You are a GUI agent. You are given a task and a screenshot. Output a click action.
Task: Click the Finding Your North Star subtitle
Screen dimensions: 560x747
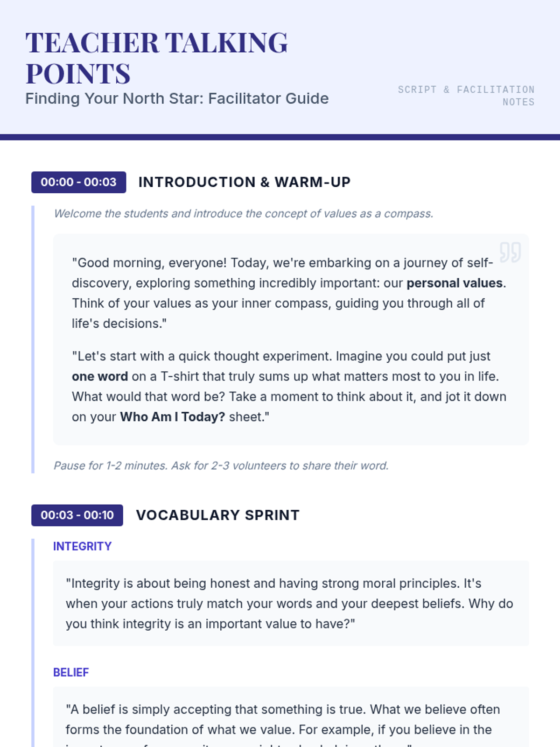(x=177, y=99)
